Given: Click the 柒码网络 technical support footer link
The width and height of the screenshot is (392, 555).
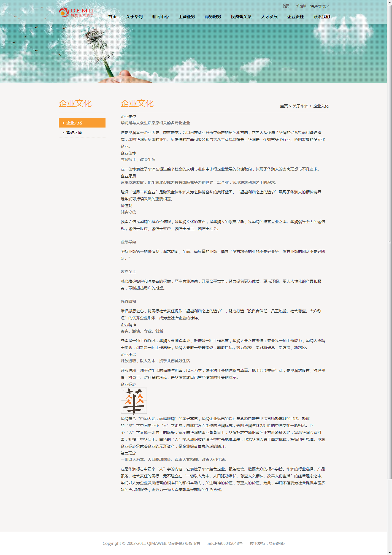Looking at the screenshot, I should pyautogui.click(x=277, y=543).
